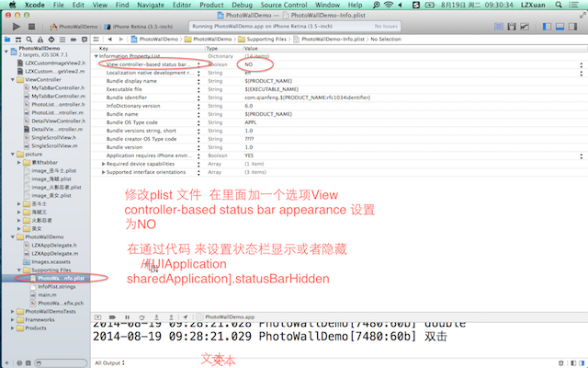Image resolution: width=588 pixels, height=368 pixels.
Task: Open the issue navigator warning icon
Action: (40, 40)
